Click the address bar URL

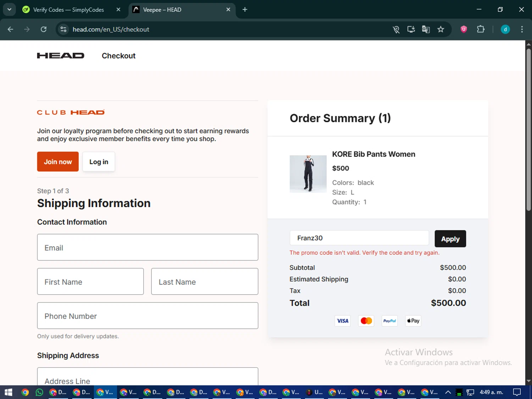[x=111, y=29]
